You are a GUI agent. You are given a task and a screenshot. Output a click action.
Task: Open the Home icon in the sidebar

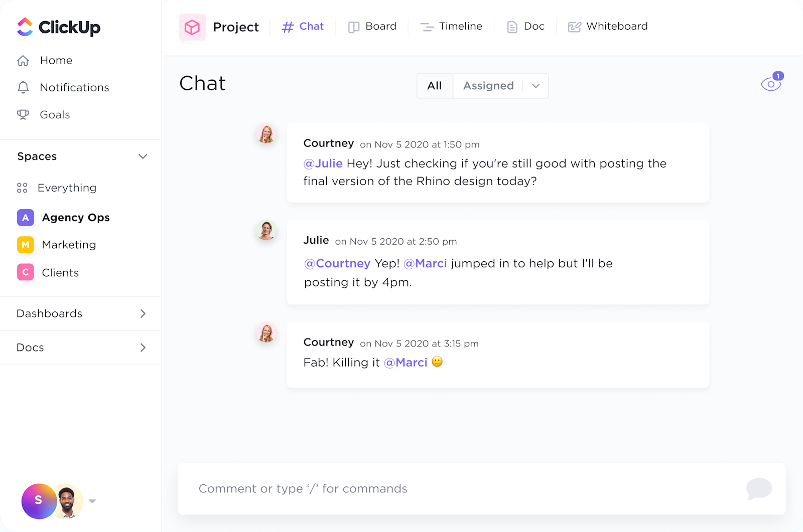23,60
